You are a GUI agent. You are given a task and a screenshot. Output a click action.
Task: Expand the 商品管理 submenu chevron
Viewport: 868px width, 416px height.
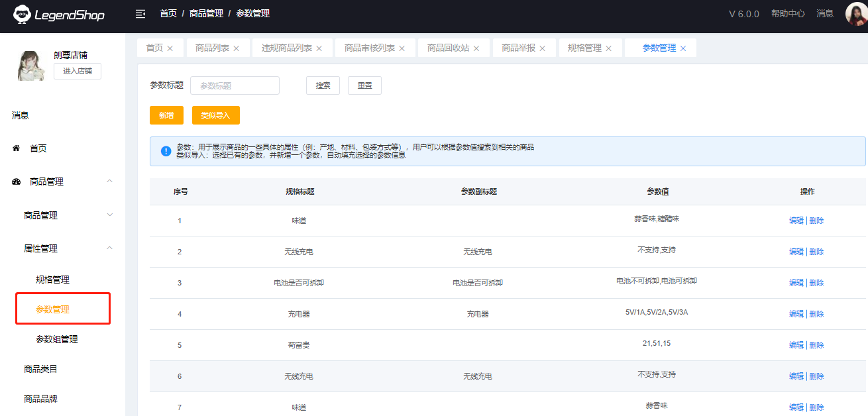click(110, 215)
